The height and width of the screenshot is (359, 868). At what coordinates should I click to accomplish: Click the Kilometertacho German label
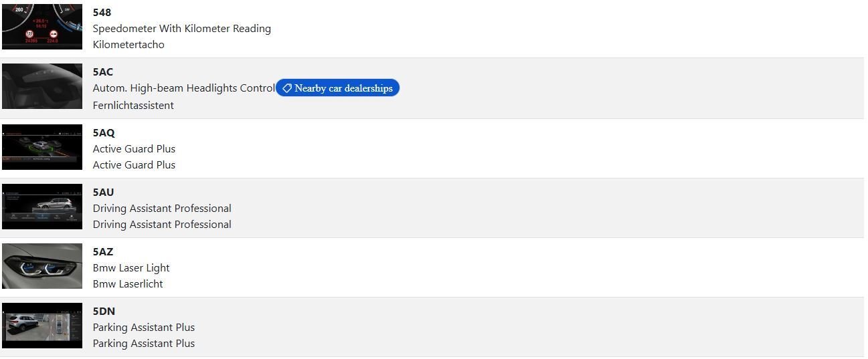[128, 45]
